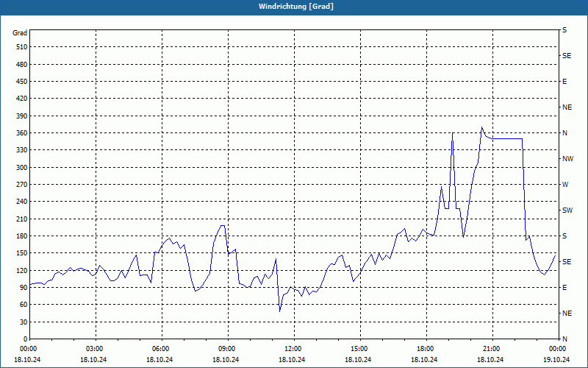The width and height of the screenshot is (588, 368).
Task: Click the 60 y-axis value
Action: (x=24, y=305)
